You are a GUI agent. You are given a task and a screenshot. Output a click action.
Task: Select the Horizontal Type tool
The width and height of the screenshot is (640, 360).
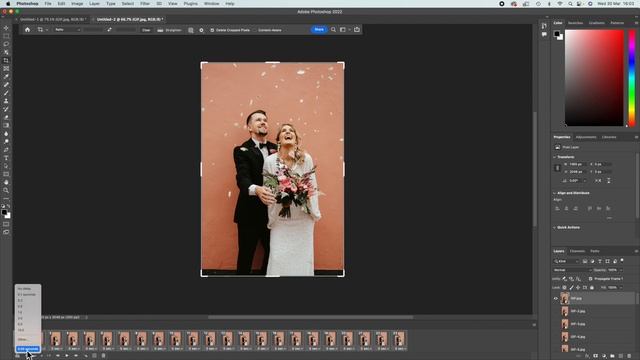(6, 158)
